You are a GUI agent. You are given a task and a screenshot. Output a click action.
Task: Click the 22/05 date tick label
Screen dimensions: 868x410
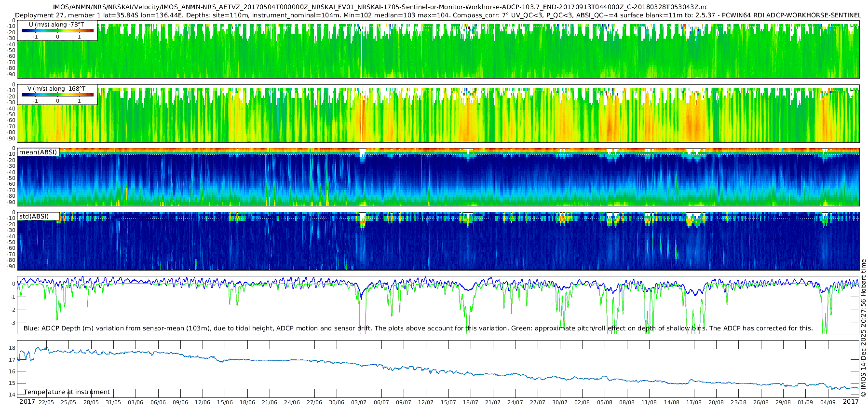46,403
